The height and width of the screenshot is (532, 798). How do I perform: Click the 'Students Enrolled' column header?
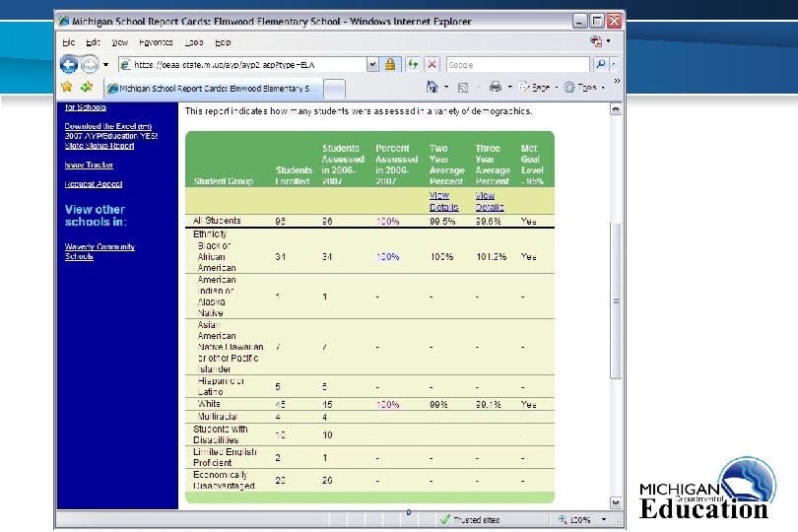[x=294, y=175]
